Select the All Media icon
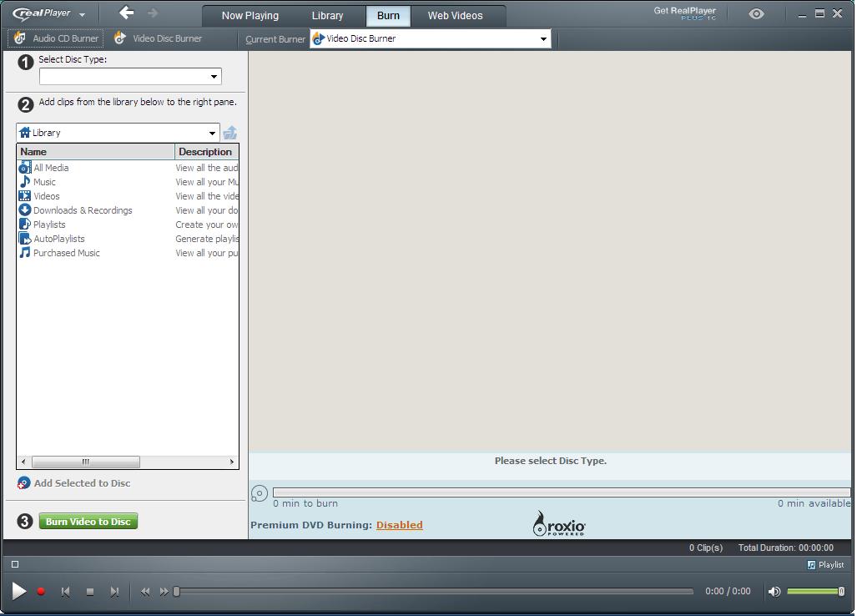The height and width of the screenshot is (616, 857). tap(25, 167)
